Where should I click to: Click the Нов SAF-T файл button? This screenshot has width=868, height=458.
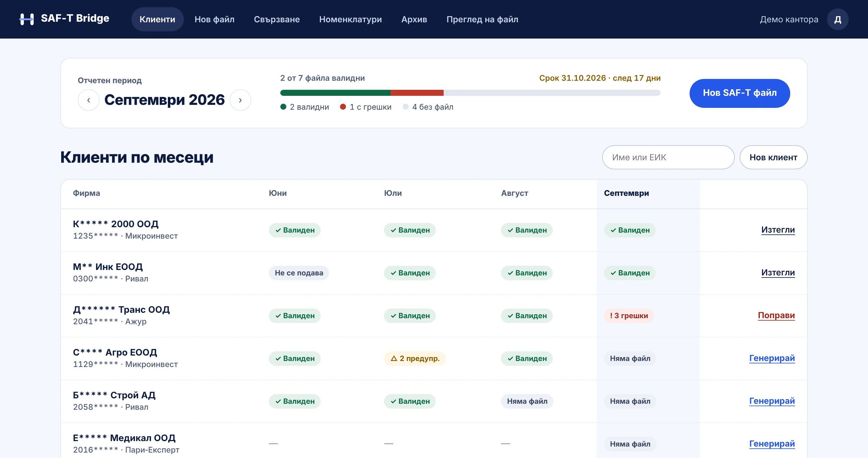740,93
